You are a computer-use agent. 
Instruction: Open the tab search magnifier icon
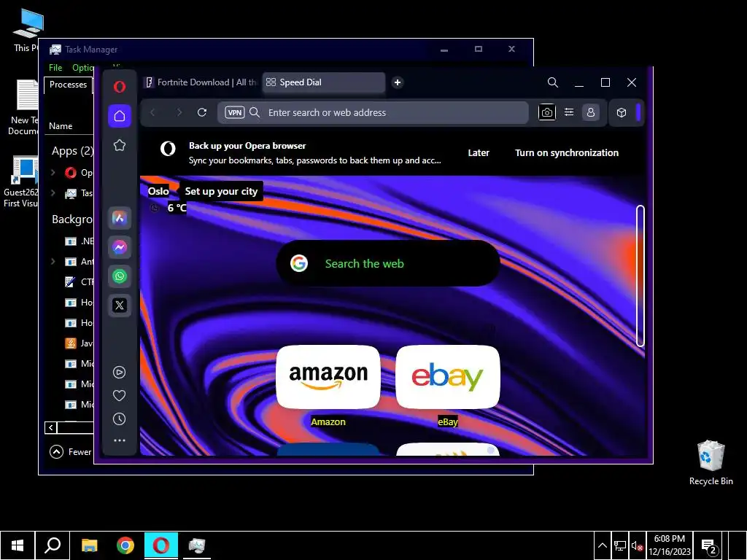(x=553, y=82)
